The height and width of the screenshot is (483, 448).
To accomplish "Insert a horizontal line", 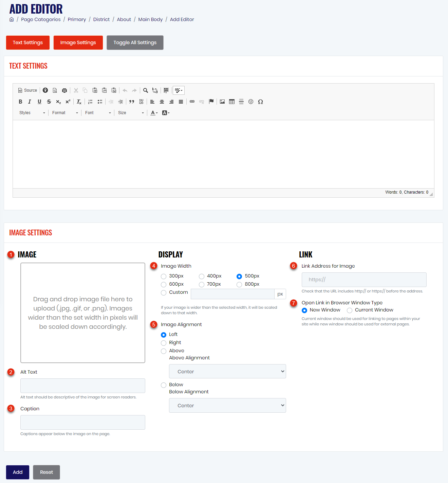I will click(x=241, y=102).
